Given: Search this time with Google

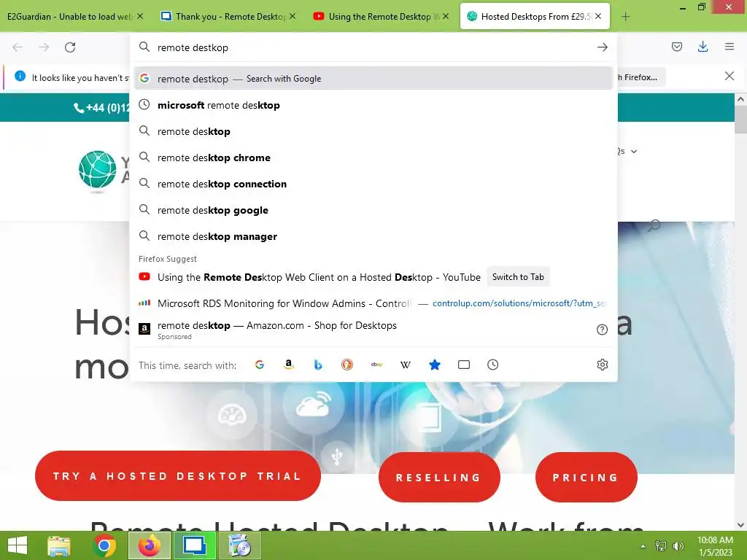Looking at the screenshot, I should tap(260, 365).
